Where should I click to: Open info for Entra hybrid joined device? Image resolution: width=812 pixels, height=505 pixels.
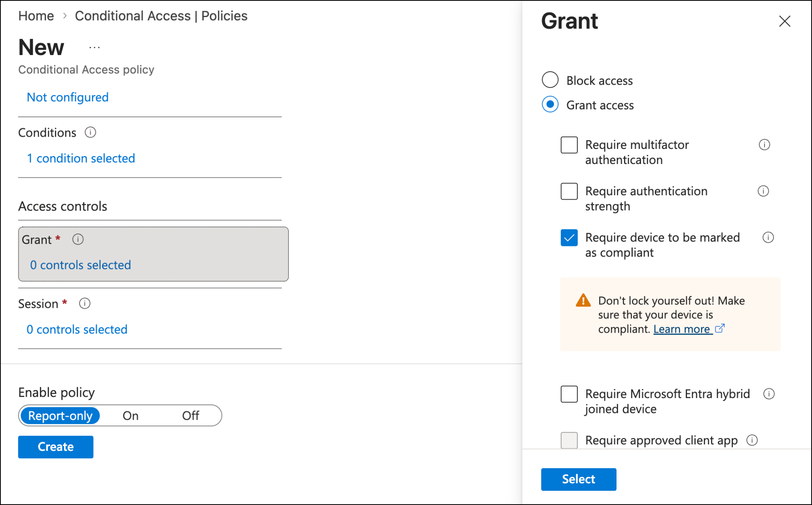(x=769, y=394)
